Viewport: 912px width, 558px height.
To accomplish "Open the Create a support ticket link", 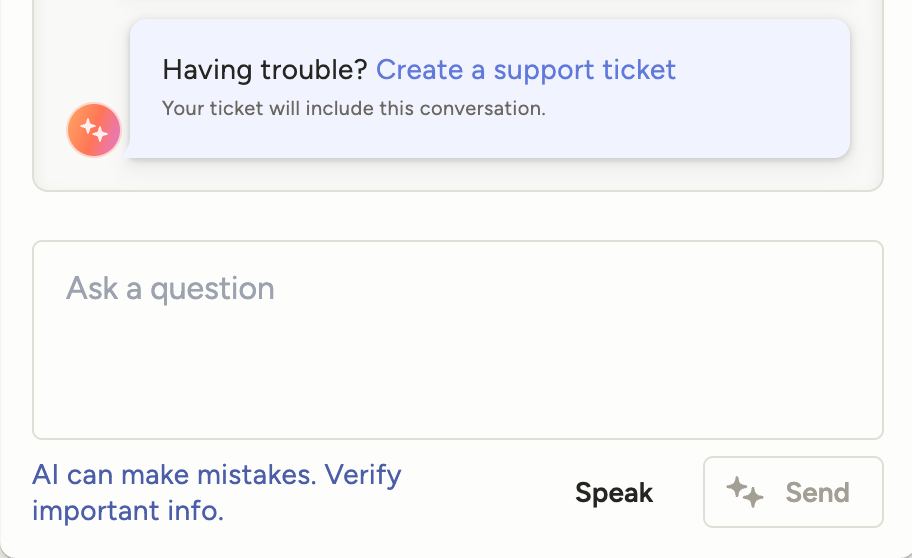I will 526,70.
